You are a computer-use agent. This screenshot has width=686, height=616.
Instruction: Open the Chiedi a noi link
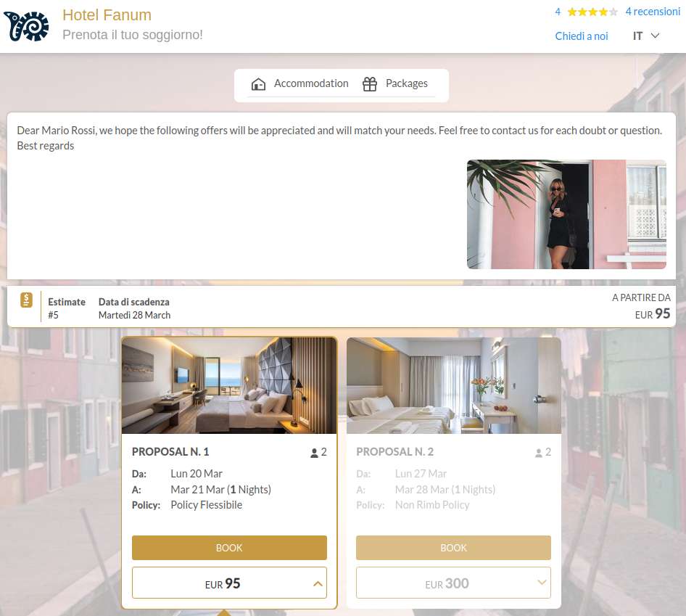point(582,36)
